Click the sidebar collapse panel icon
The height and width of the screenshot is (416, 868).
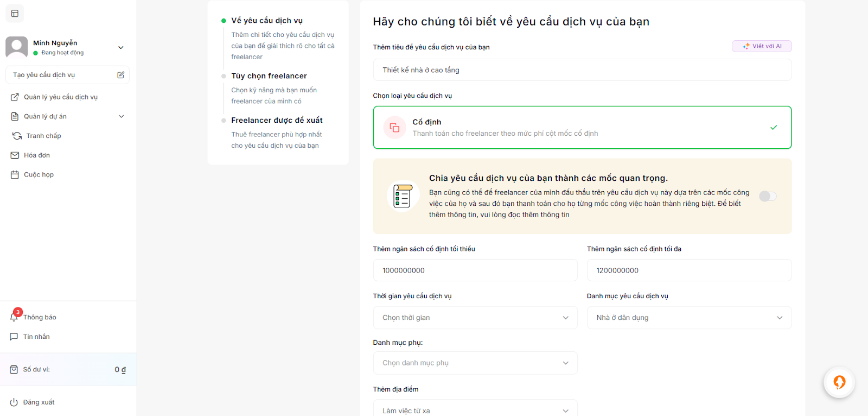coord(15,14)
